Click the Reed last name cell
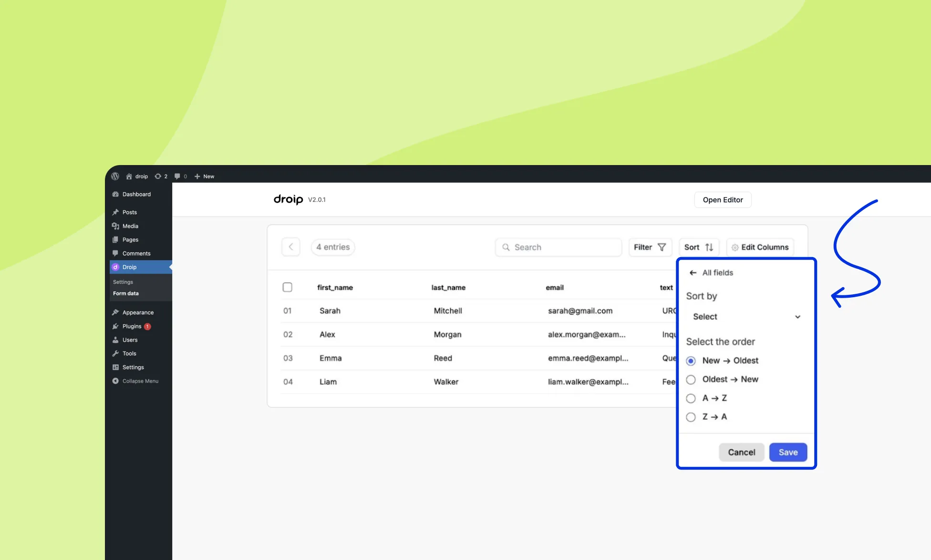The image size is (931, 560). (443, 358)
